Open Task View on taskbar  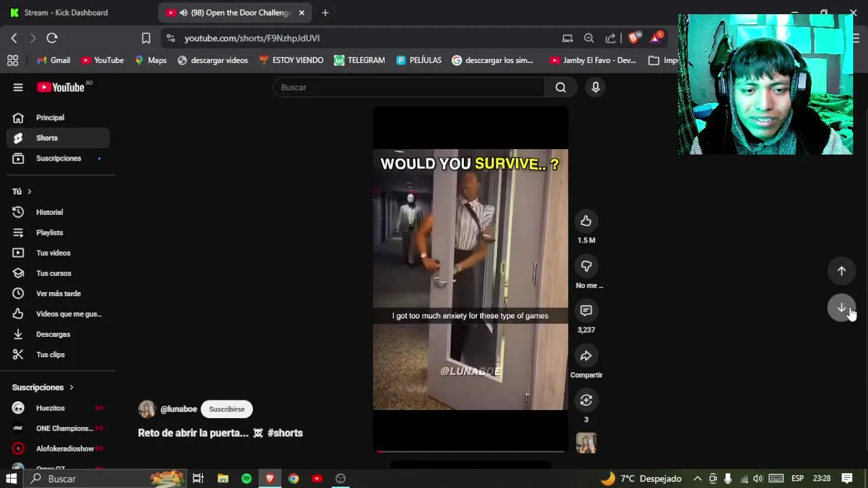198,479
